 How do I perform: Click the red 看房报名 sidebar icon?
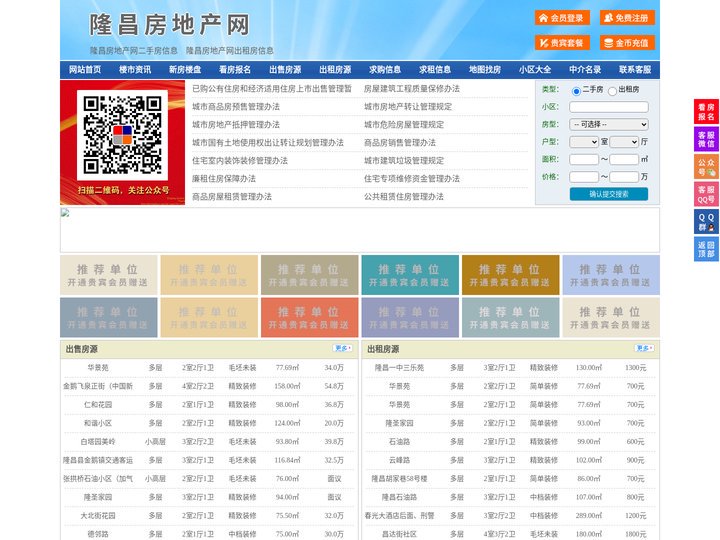pyautogui.click(x=706, y=112)
